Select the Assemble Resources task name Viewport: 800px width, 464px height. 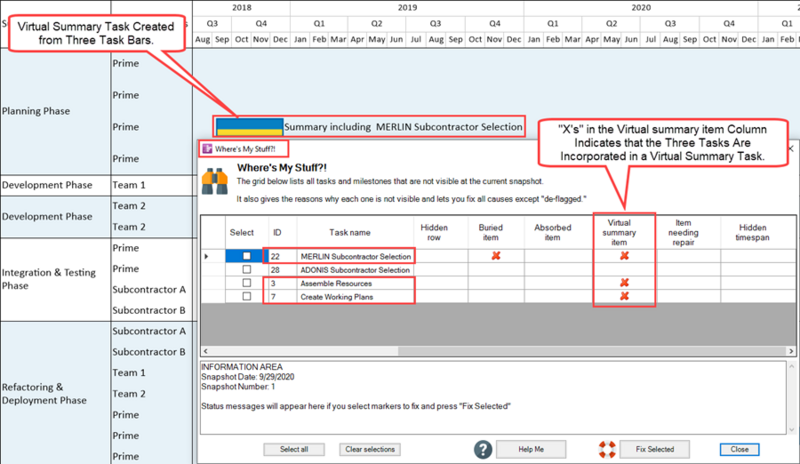click(x=336, y=283)
